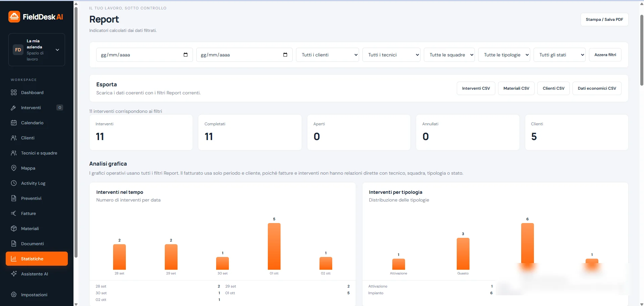Click the start date gg/mm/aaaa field
Viewport: 644px width, 306px height.
[x=144, y=55]
